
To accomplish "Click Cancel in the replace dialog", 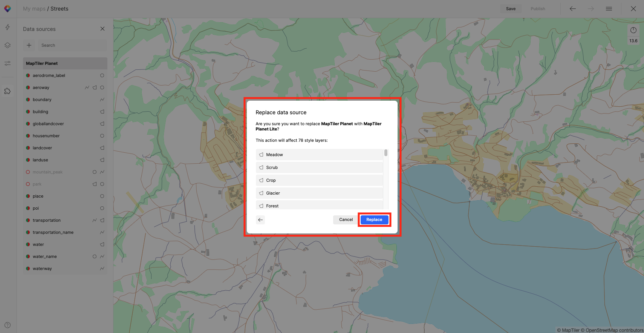I will tap(346, 220).
